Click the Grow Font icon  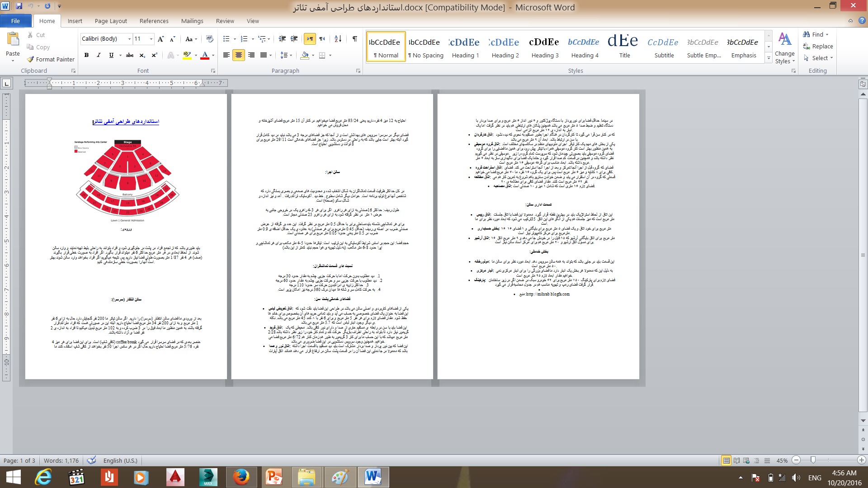(160, 39)
